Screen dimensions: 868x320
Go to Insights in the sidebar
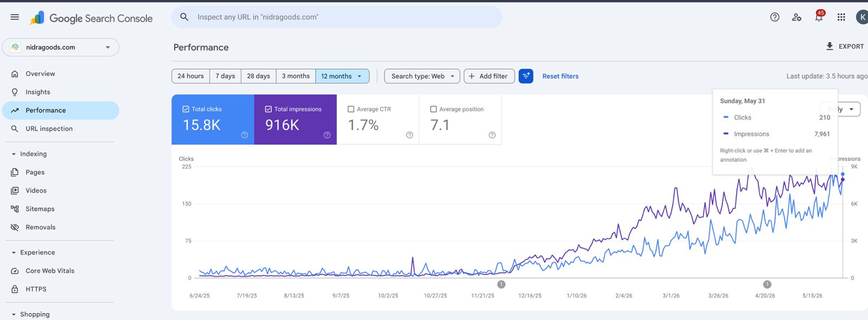click(61, 92)
